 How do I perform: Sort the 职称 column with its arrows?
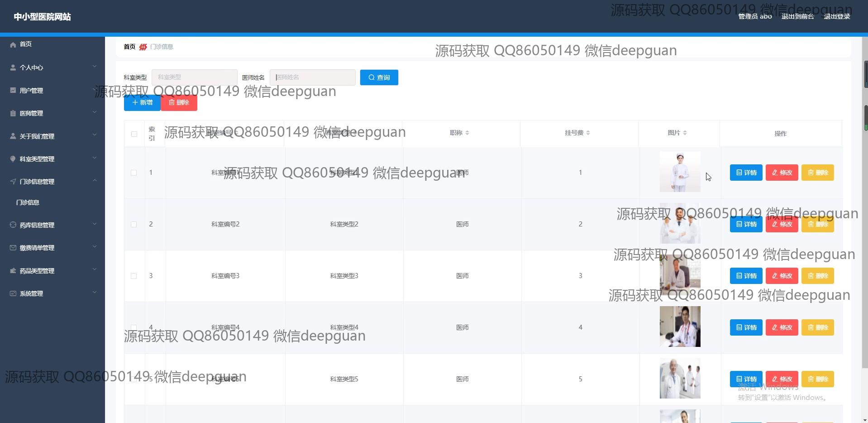(467, 133)
